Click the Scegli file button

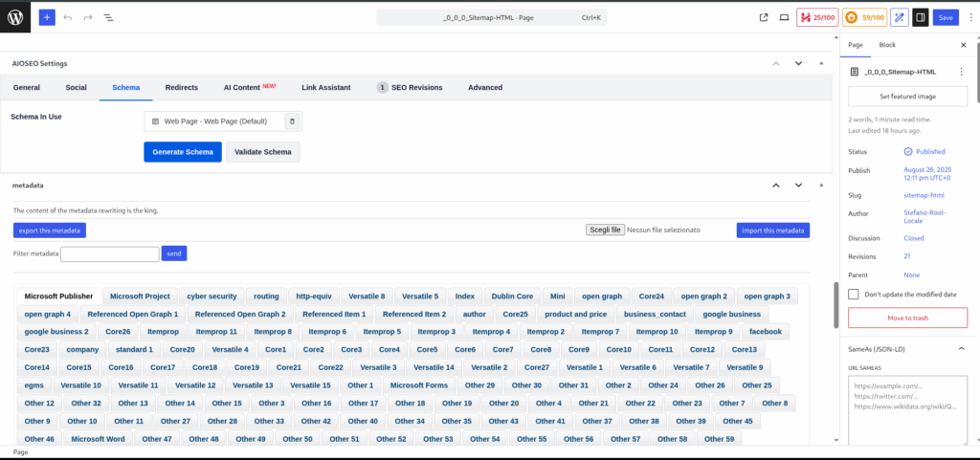(605, 230)
